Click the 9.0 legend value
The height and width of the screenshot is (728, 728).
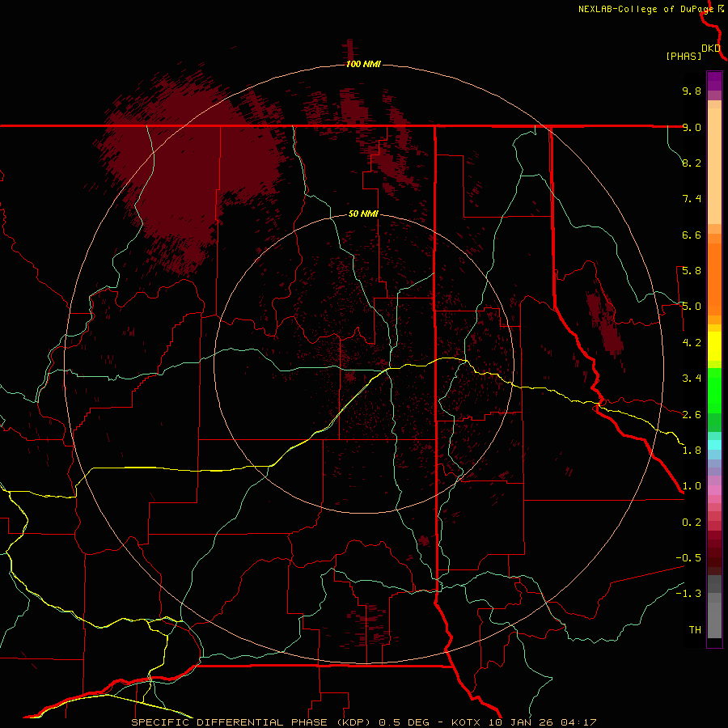tap(692, 127)
